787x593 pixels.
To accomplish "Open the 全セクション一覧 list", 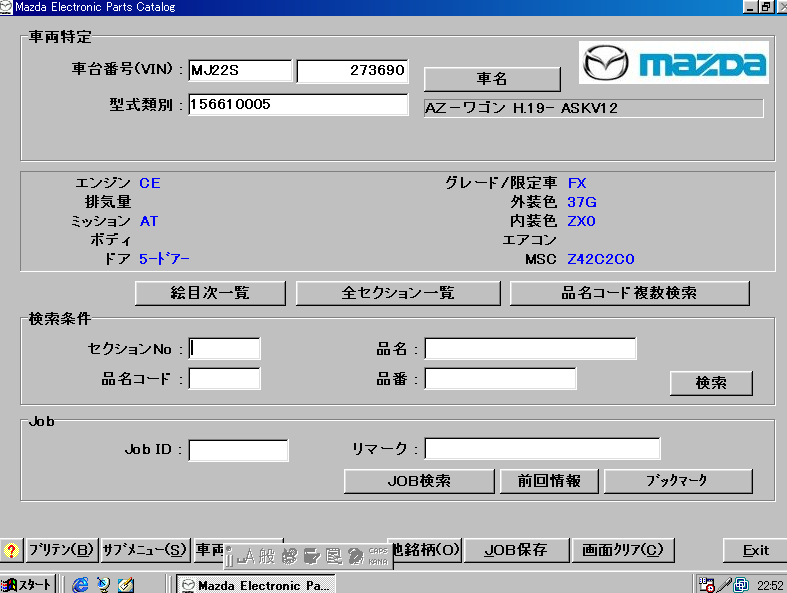I will click(x=398, y=293).
